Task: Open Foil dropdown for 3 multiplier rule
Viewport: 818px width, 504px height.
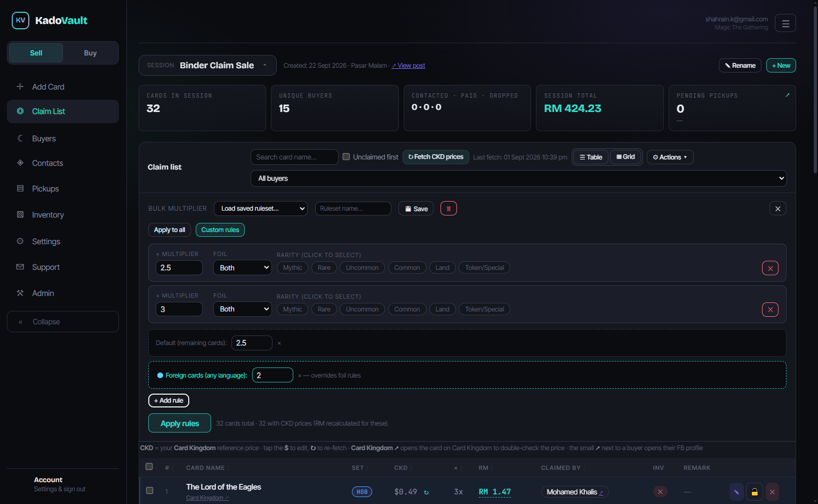Action: 243,309
